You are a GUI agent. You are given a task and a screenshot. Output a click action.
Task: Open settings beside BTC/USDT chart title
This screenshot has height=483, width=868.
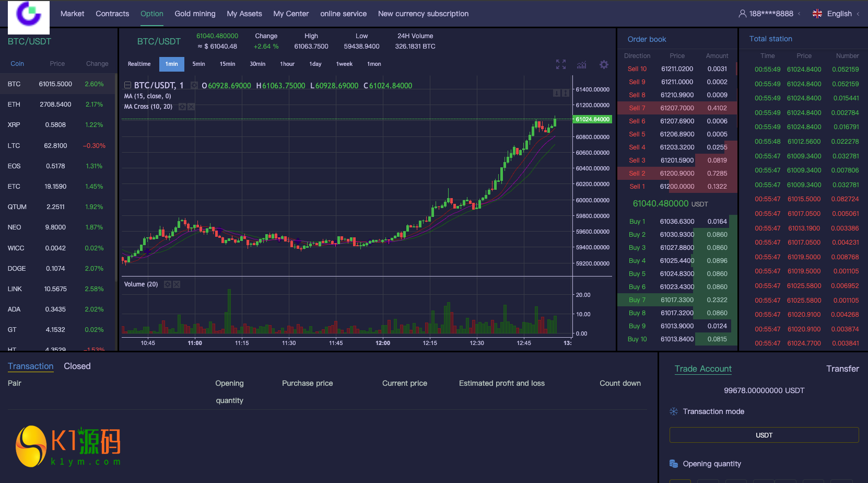(194, 85)
